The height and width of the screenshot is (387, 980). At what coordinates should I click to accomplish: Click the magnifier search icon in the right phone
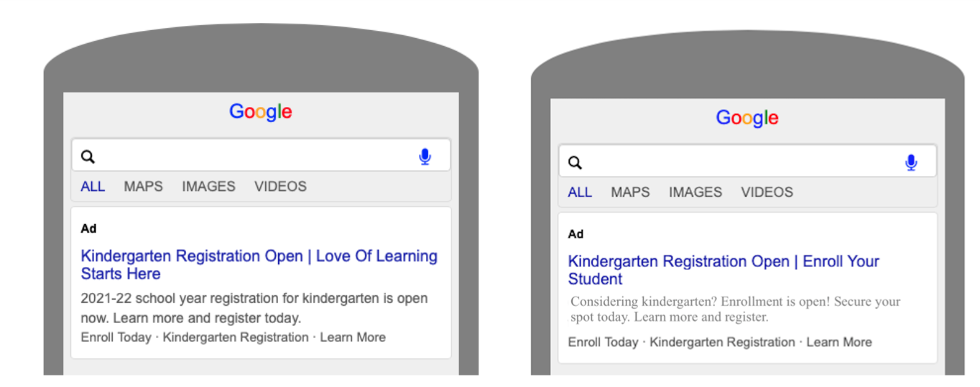[x=575, y=162]
